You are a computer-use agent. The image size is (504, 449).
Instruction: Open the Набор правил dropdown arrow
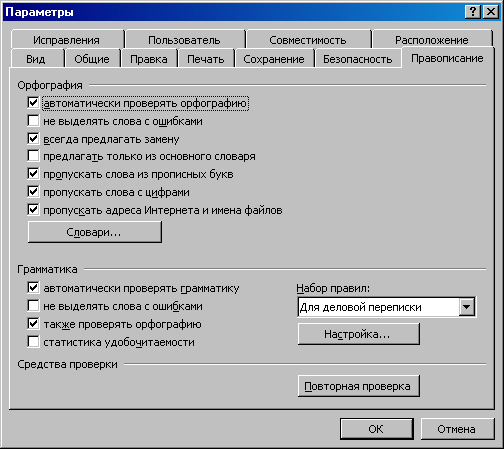point(466,307)
